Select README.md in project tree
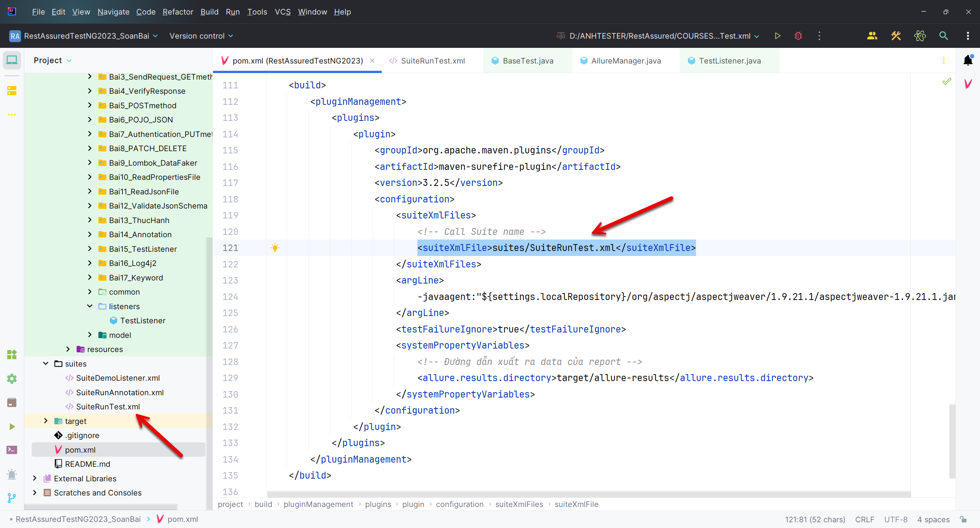980x528 pixels. coord(87,464)
